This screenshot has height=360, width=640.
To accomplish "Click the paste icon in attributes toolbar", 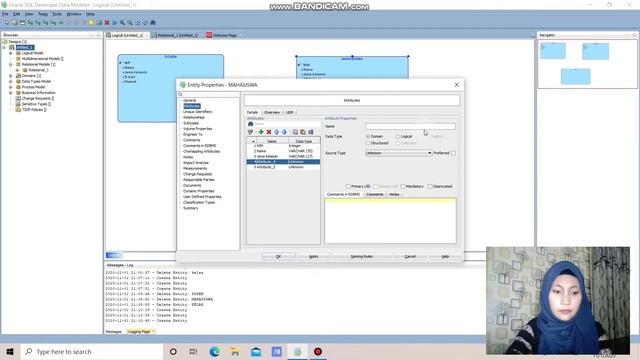I will (303, 132).
